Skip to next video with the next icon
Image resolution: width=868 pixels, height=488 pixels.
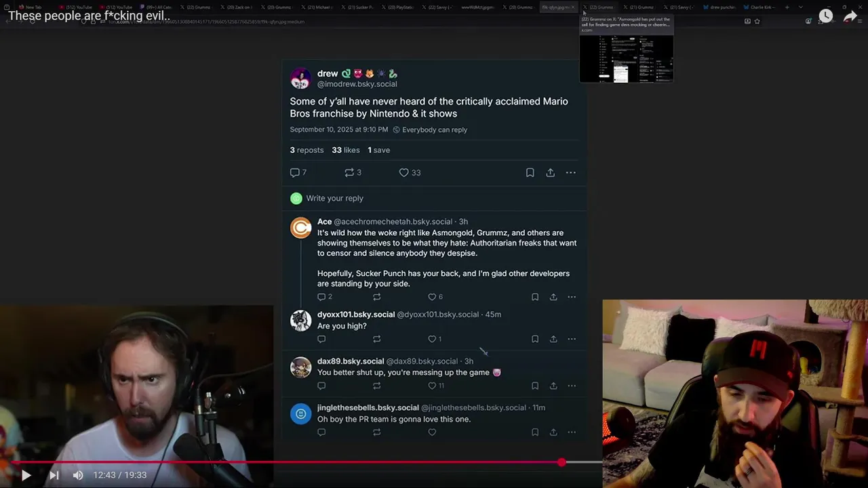pyautogui.click(x=54, y=475)
